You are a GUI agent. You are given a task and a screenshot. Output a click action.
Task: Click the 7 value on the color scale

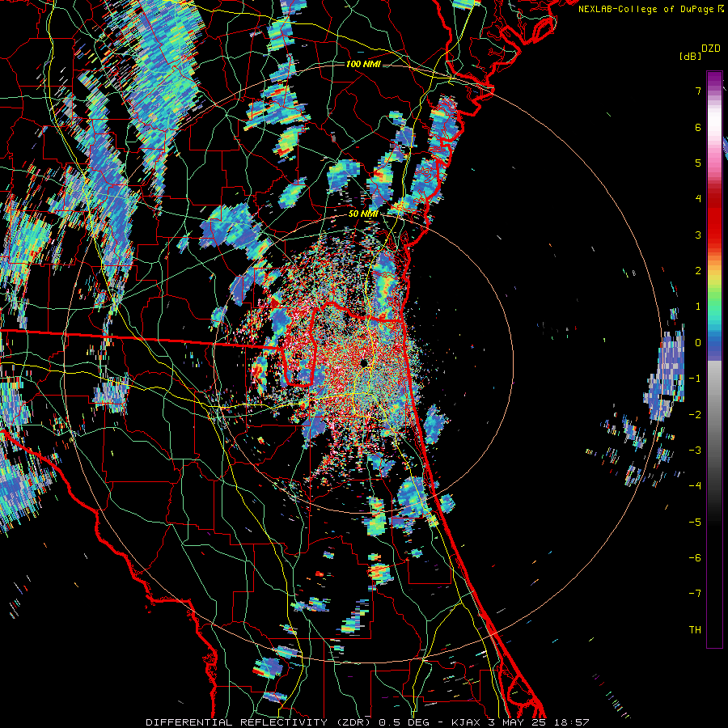[x=698, y=91]
